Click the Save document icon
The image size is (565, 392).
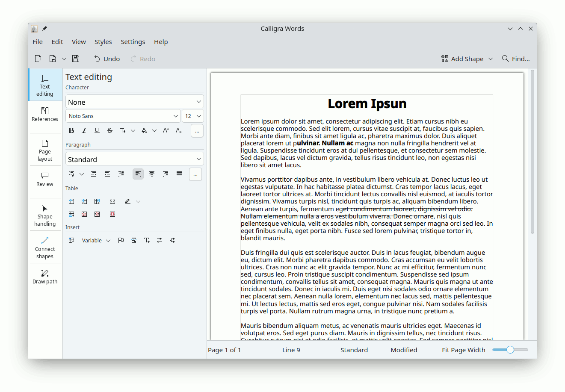point(76,59)
